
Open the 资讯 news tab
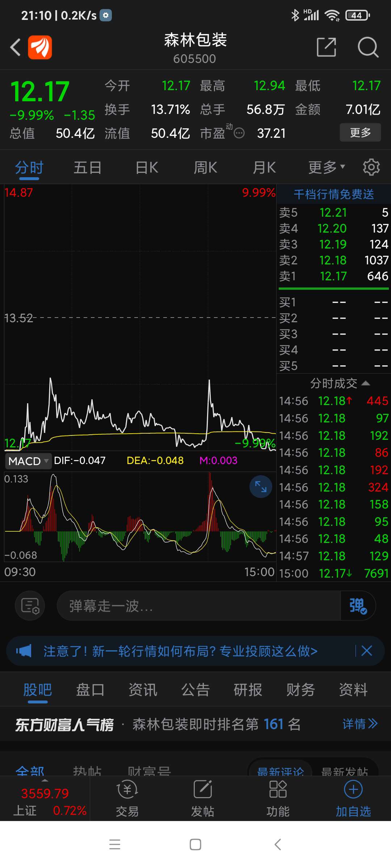[x=143, y=690]
